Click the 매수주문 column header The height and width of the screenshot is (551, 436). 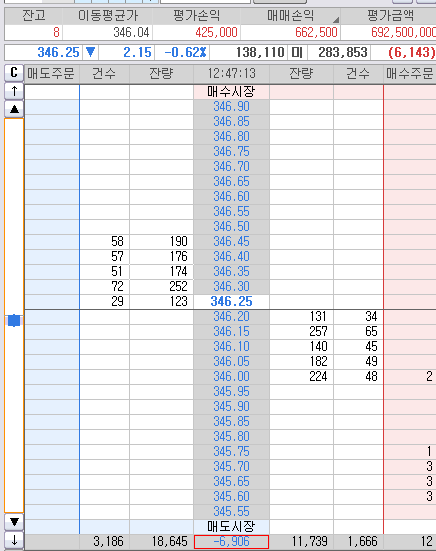pyautogui.click(x=410, y=73)
